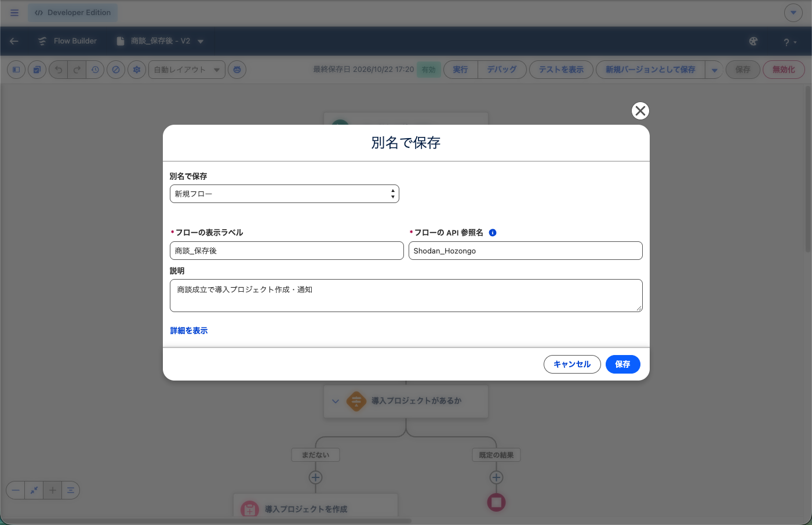Image resolution: width=812 pixels, height=525 pixels.
Task: Toggle the toolbox sidebar panel icon
Action: click(16, 70)
